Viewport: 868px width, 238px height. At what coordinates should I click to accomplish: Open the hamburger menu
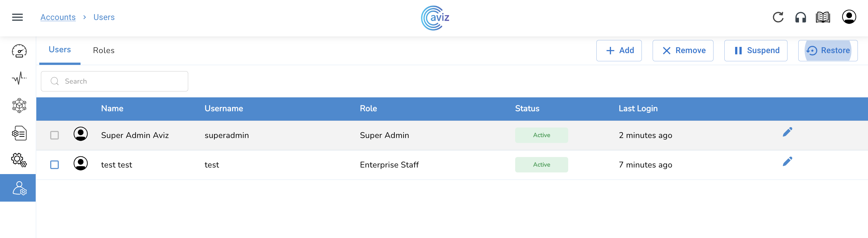[x=18, y=17]
